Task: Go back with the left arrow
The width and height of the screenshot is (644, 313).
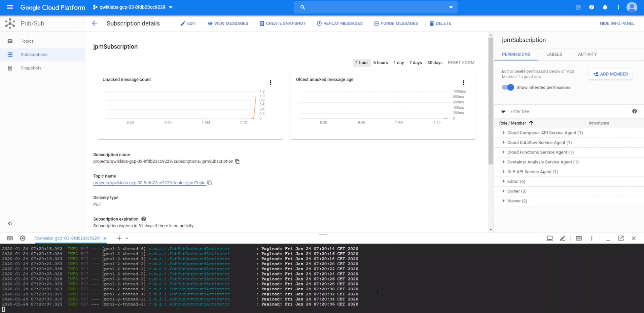Action: pyautogui.click(x=95, y=23)
